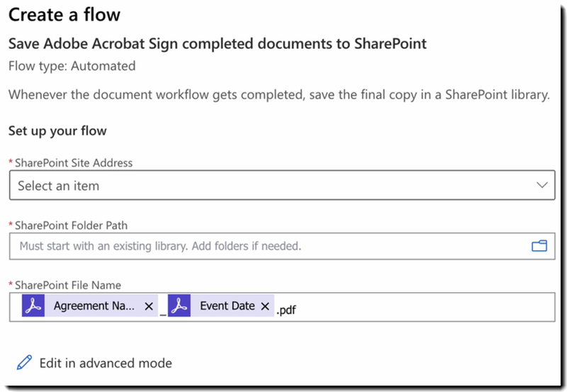The height and width of the screenshot is (392, 567).
Task: Remove the Agreement Name token with its X
Action: tap(148, 306)
